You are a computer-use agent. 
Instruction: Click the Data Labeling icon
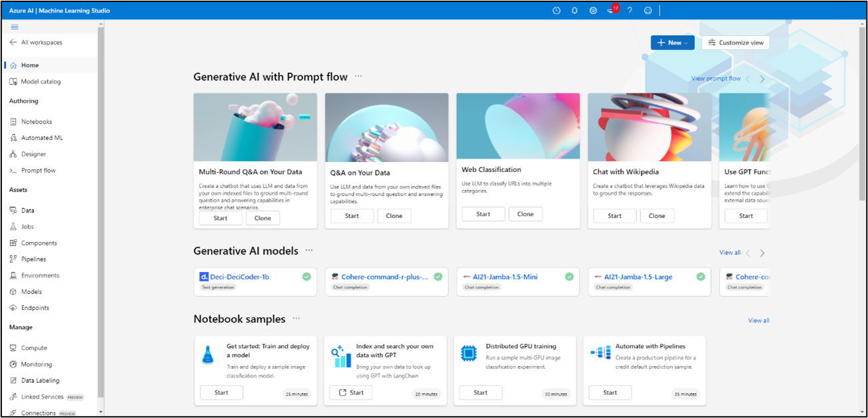tap(13, 381)
